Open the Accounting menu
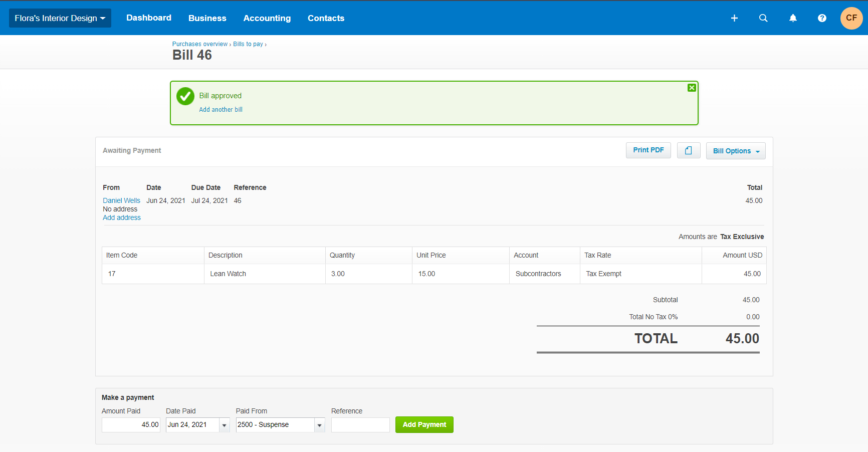The height and width of the screenshot is (452, 868). [x=267, y=18]
